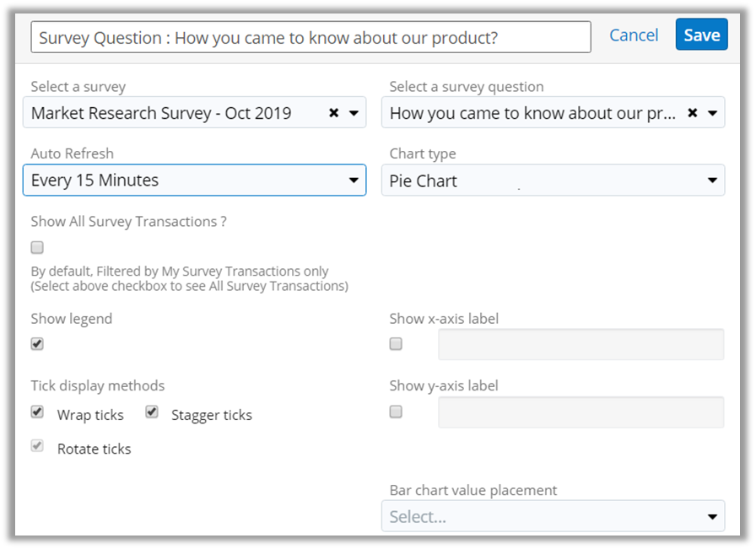
Task: Expand the Every 15 Minutes dropdown
Action: [194, 180]
